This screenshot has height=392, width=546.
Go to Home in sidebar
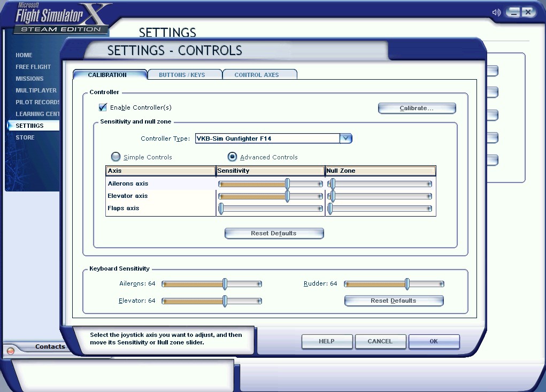[24, 55]
